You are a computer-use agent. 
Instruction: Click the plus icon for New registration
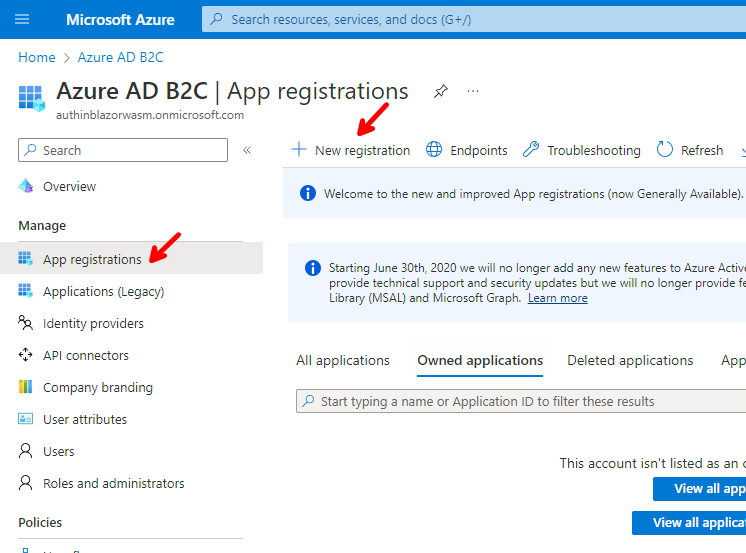(299, 149)
